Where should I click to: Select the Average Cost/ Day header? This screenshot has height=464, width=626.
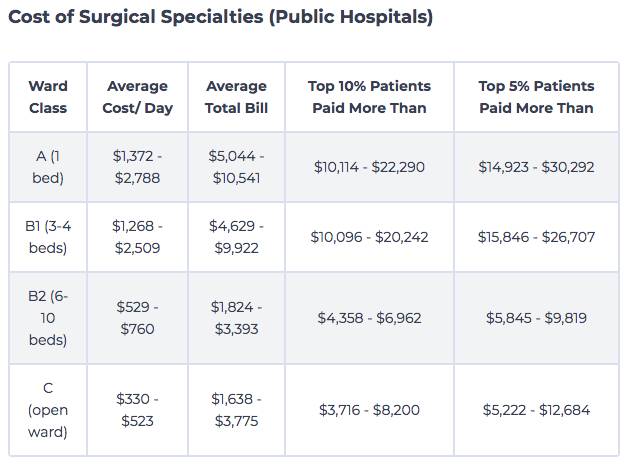(x=137, y=97)
